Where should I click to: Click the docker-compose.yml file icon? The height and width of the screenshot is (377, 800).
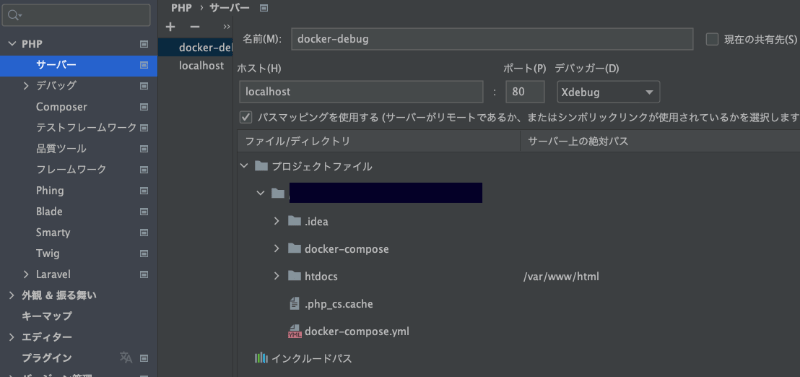pos(294,332)
